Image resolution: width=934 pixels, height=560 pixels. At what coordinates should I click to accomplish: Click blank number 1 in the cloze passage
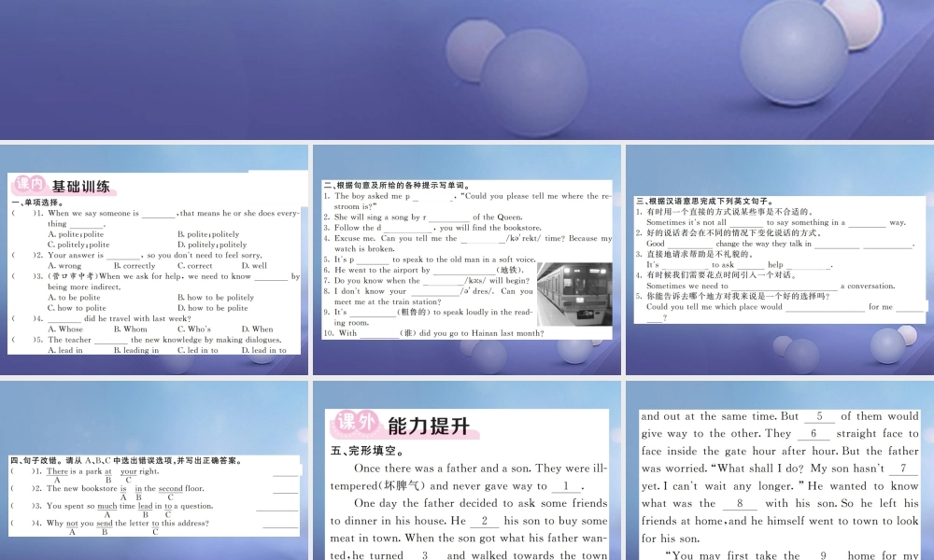pos(566,486)
